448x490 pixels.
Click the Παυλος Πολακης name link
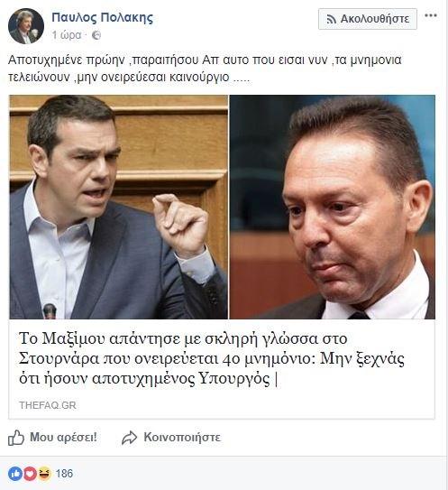tap(103, 18)
